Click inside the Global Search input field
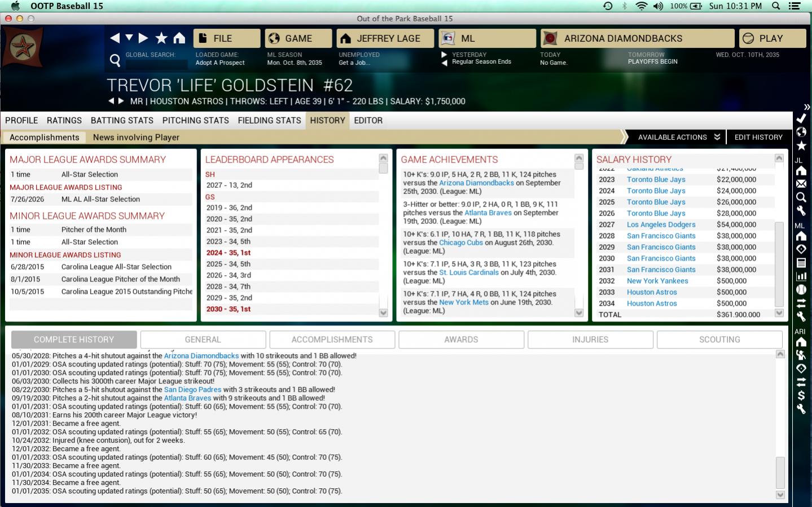This screenshot has height=507, width=812. click(x=156, y=63)
